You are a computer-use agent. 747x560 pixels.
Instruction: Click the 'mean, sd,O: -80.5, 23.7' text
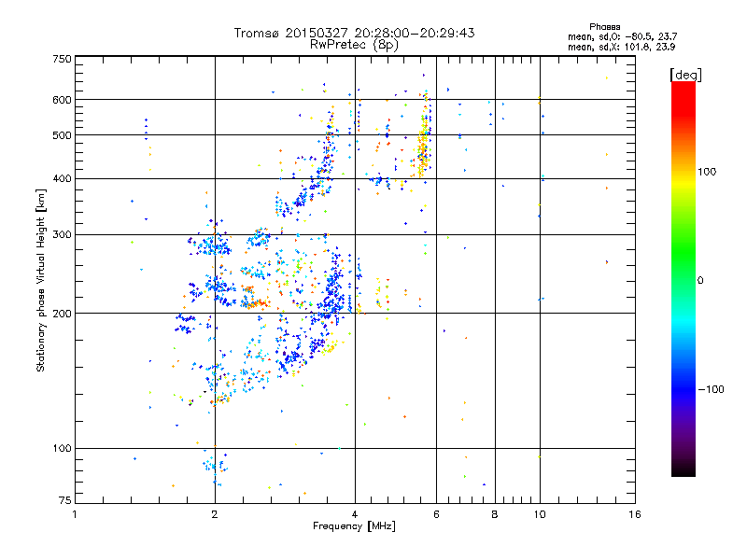(622, 36)
